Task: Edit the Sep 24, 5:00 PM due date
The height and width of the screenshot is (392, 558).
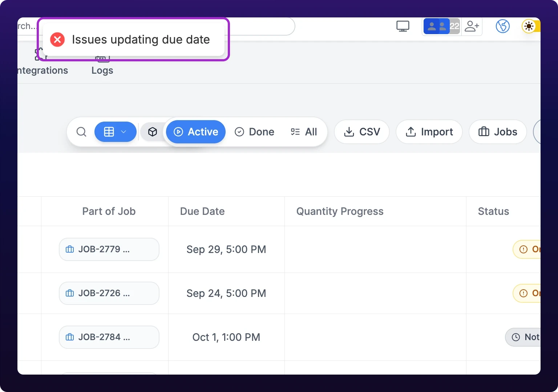Action: 226,293
